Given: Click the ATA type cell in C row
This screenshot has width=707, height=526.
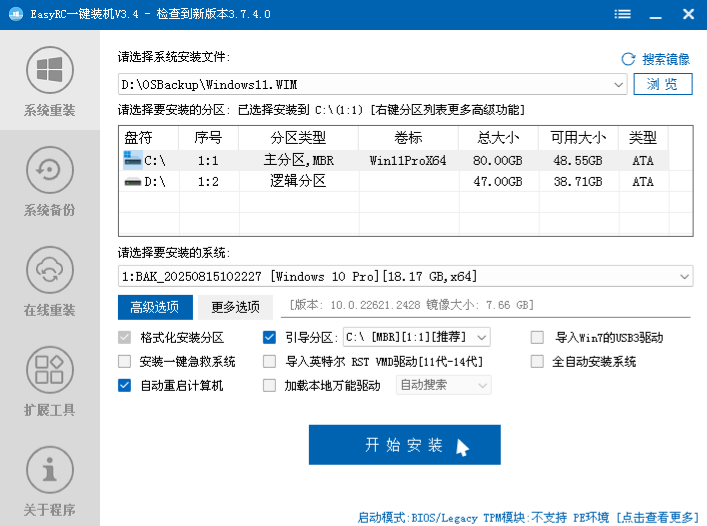Looking at the screenshot, I should pos(643,161).
